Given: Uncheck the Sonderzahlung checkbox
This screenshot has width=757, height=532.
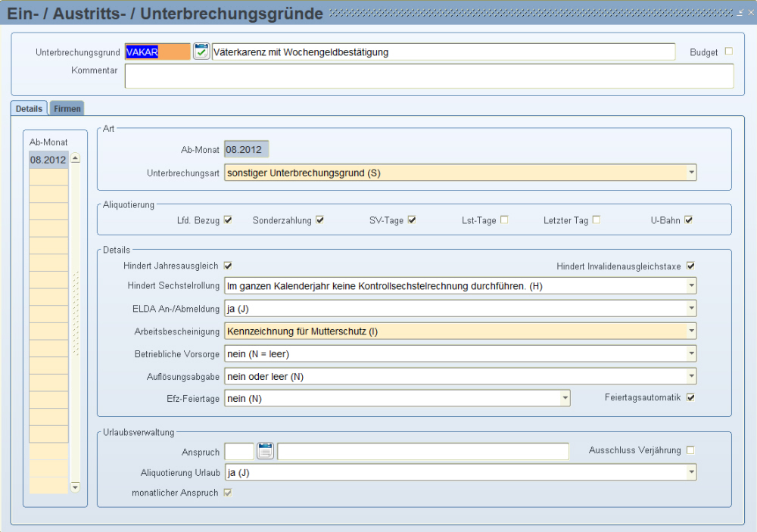Looking at the screenshot, I should pyautogui.click(x=319, y=219).
